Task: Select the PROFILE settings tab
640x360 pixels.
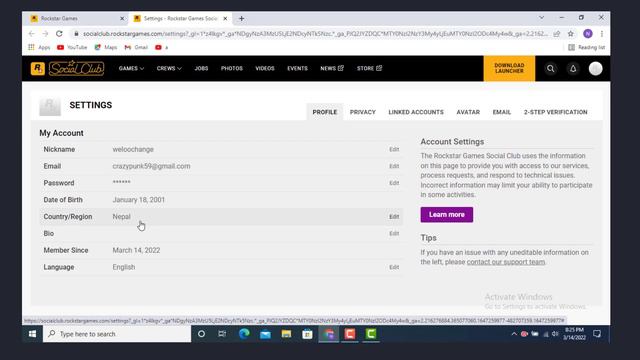Action: tap(325, 112)
